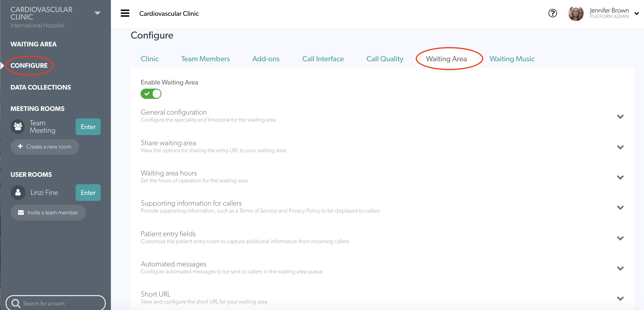Click the Jennifer Brown name text
This screenshot has width=644, height=310.
[609, 10]
